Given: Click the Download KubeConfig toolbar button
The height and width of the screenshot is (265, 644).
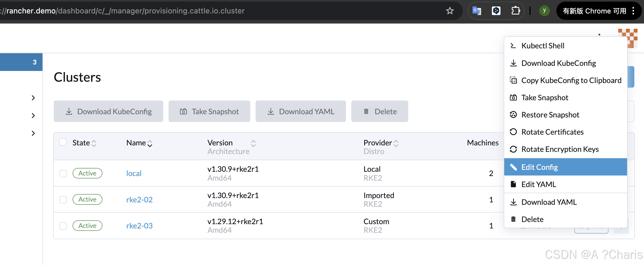Looking at the screenshot, I should (108, 111).
